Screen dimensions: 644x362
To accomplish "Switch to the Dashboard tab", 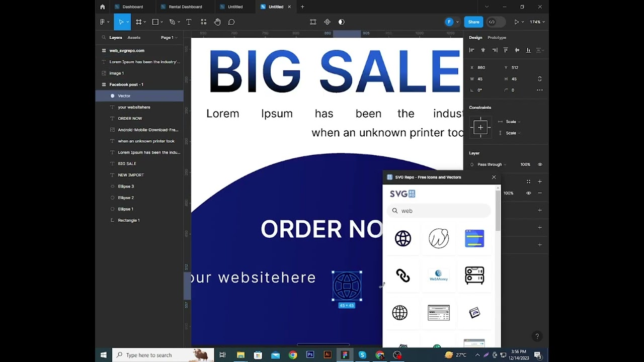I will point(132,7).
